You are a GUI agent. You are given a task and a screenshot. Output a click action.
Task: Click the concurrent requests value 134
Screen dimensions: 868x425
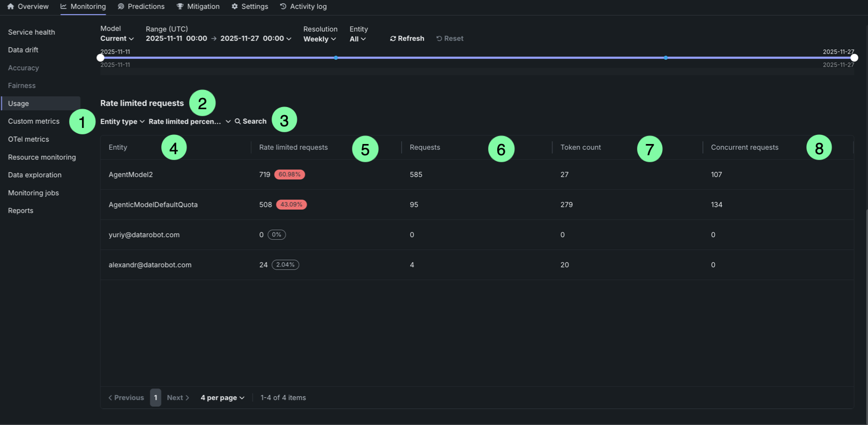tap(716, 204)
